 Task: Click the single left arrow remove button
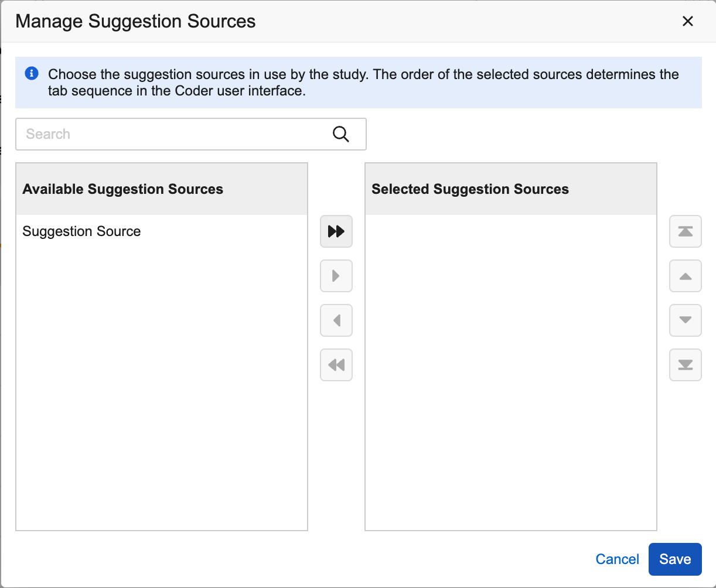336,320
